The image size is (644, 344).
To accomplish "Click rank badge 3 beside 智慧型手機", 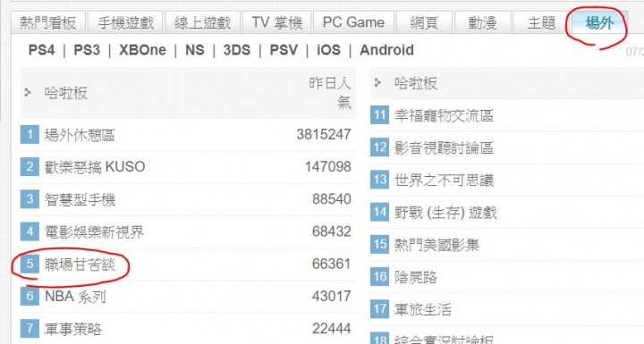I will pyautogui.click(x=30, y=199).
